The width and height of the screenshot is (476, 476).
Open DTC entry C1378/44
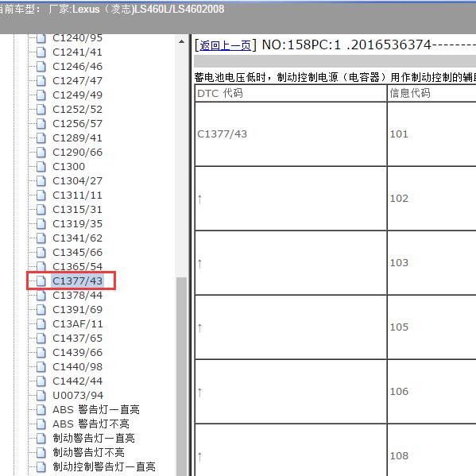pyautogui.click(x=77, y=296)
